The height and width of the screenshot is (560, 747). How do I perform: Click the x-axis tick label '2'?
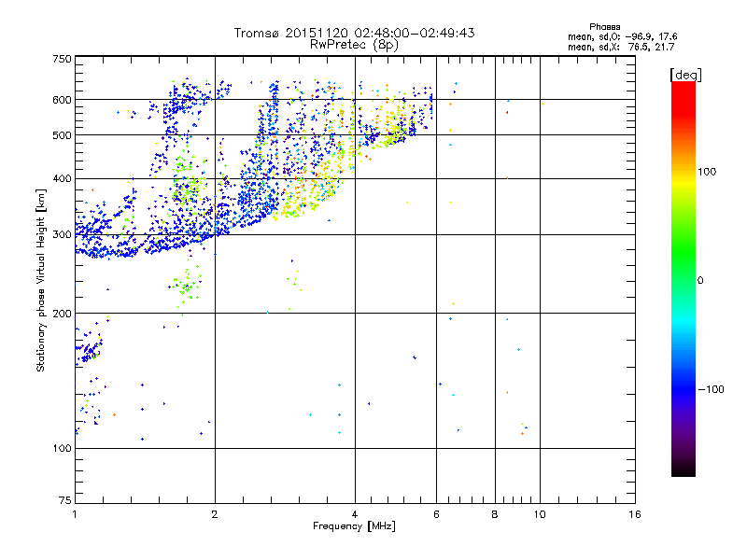(215, 514)
